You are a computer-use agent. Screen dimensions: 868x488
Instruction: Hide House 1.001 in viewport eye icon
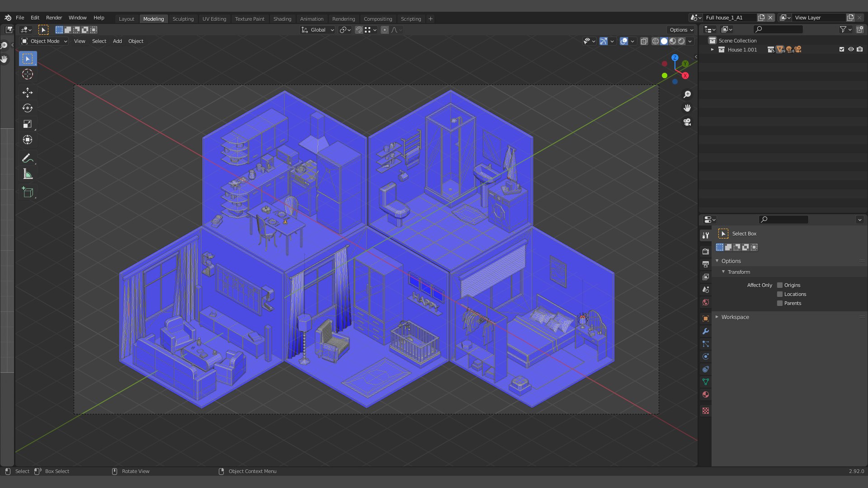[851, 50]
